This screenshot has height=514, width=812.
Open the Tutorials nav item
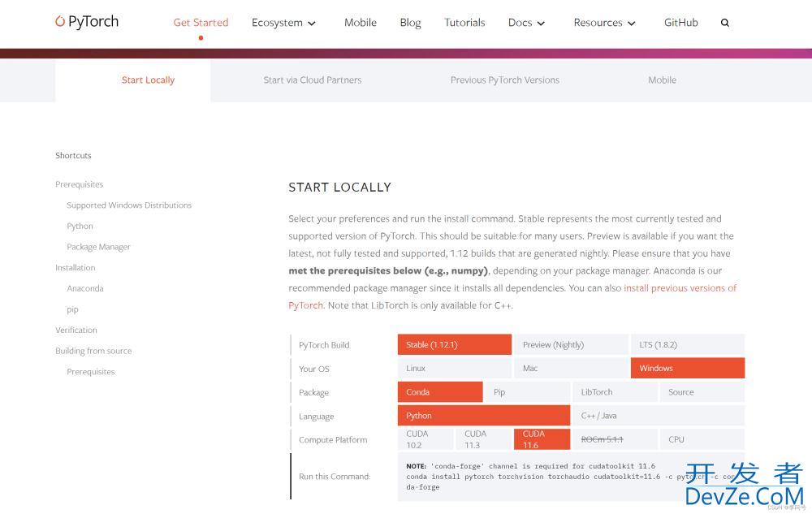[464, 23]
